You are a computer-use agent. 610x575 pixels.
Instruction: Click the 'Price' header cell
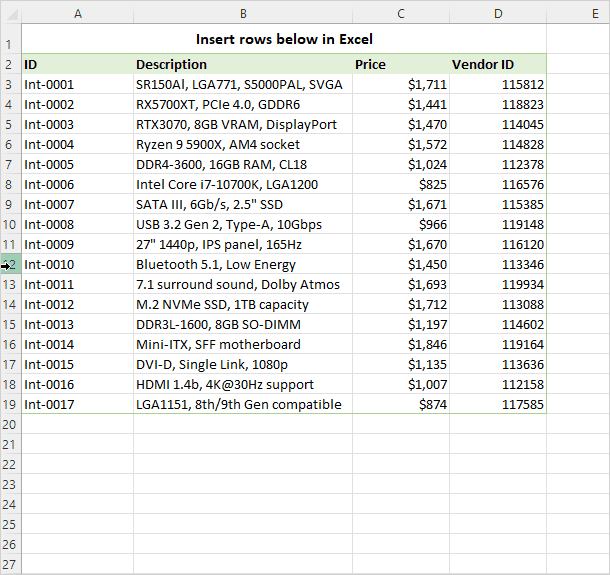point(401,64)
